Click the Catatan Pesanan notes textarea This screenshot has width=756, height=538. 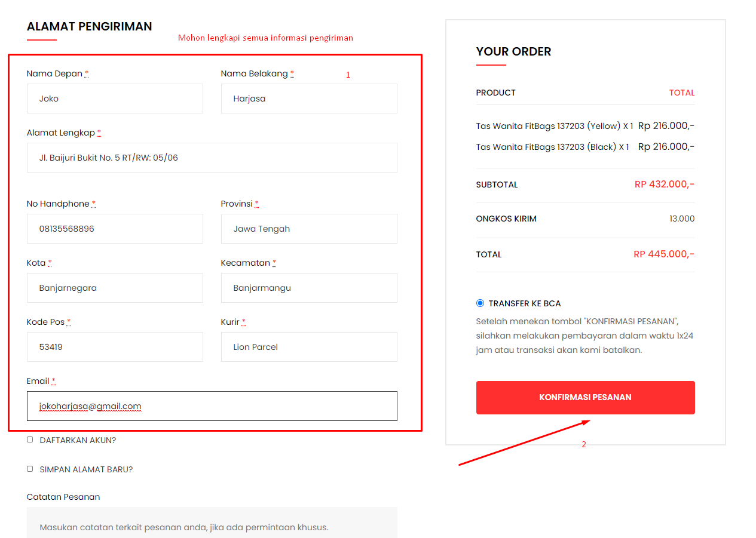click(x=212, y=524)
